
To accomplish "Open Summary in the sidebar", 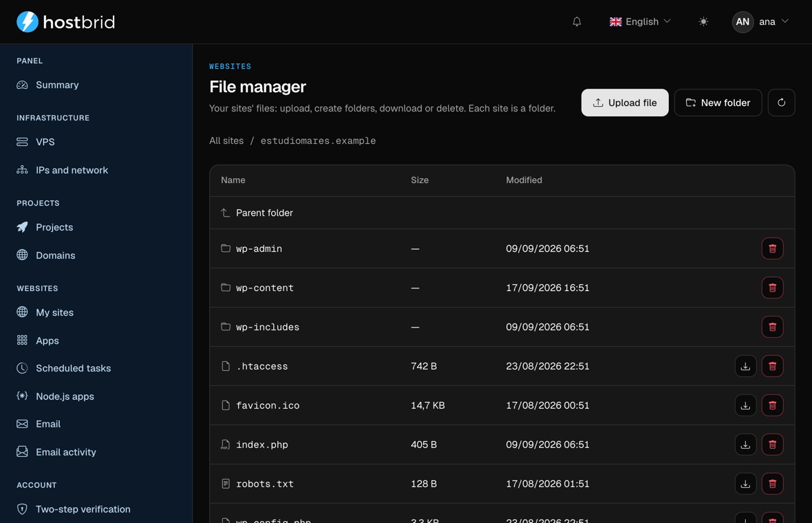I will tap(57, 85).
